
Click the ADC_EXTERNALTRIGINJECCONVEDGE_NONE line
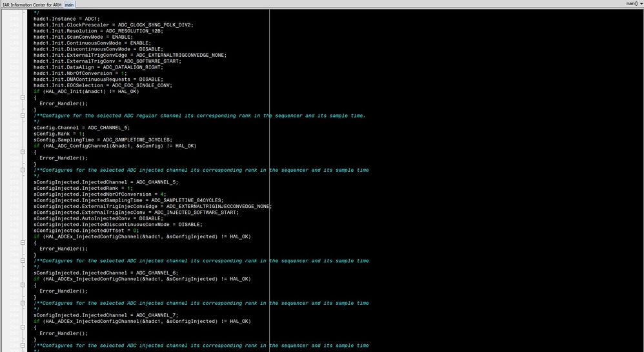click(153, 207)
